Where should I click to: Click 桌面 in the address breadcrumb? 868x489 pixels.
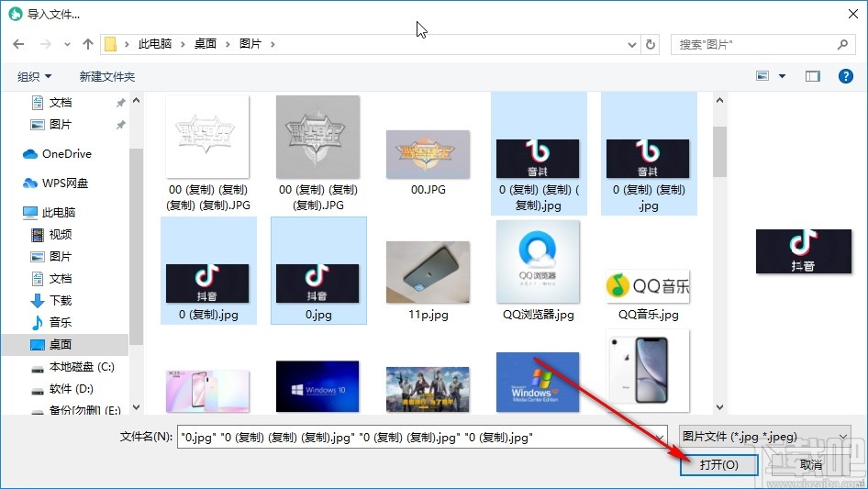[x=205, y=44]
